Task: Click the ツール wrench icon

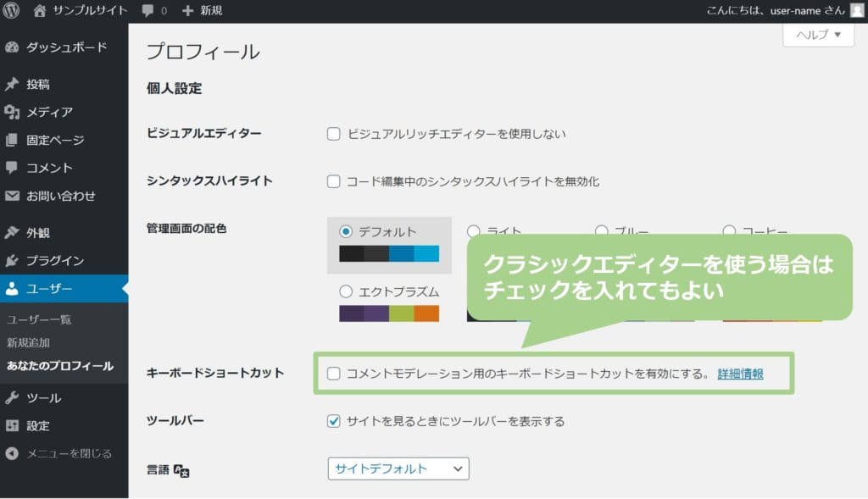Action: [x=12, y=398]
